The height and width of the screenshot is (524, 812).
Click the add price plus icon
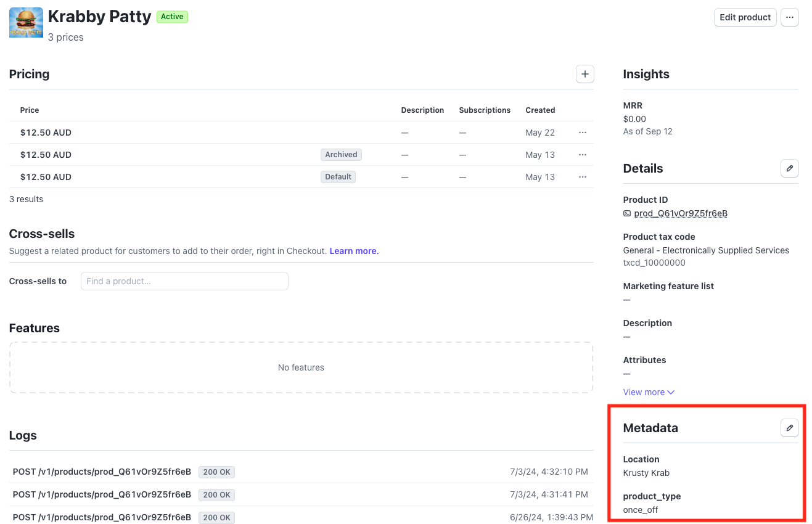pyautogui.click(x=584, y=74)
